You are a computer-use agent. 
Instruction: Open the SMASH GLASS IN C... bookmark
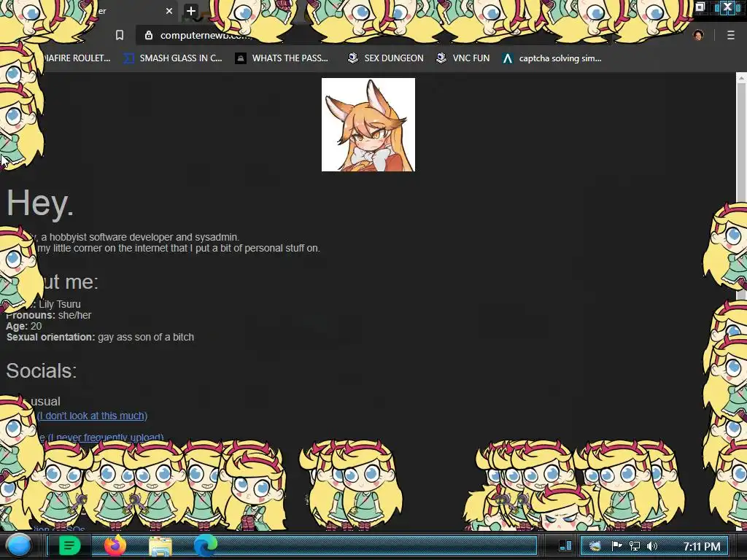pyautogui.click(x=173, y=58)
